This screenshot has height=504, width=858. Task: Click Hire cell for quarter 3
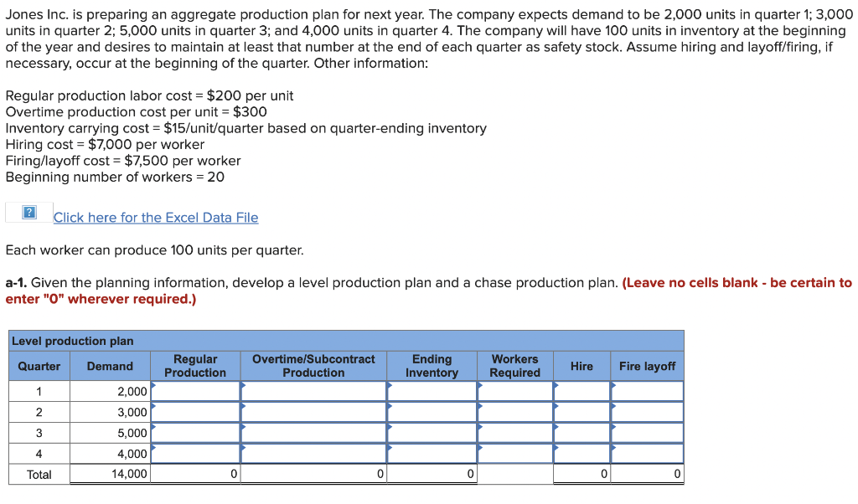tap(581, 434)
